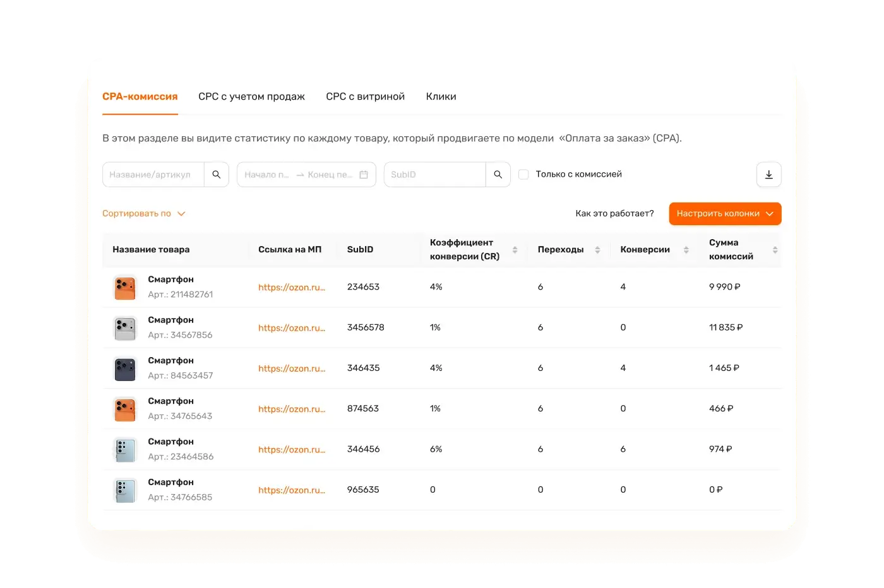Click search icon beside the SubID field
This screenshot has height=588, width=884.
(x=498, y=175)
